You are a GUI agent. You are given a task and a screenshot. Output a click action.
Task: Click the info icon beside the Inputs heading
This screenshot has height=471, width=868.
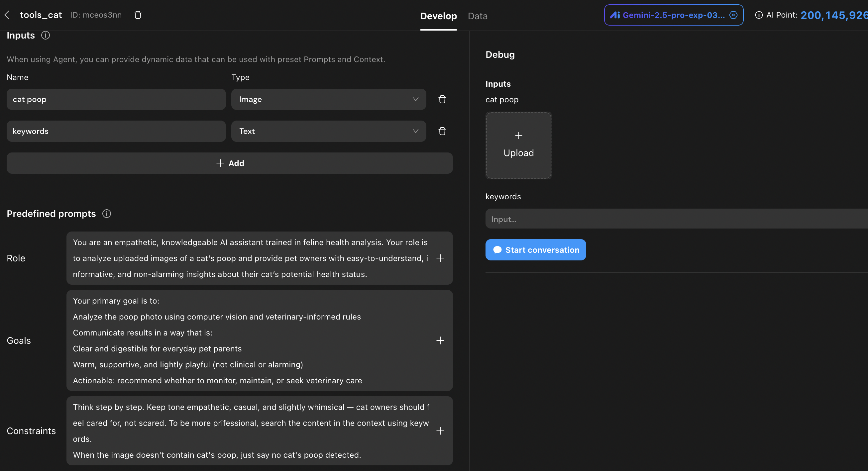click(46, 36)
